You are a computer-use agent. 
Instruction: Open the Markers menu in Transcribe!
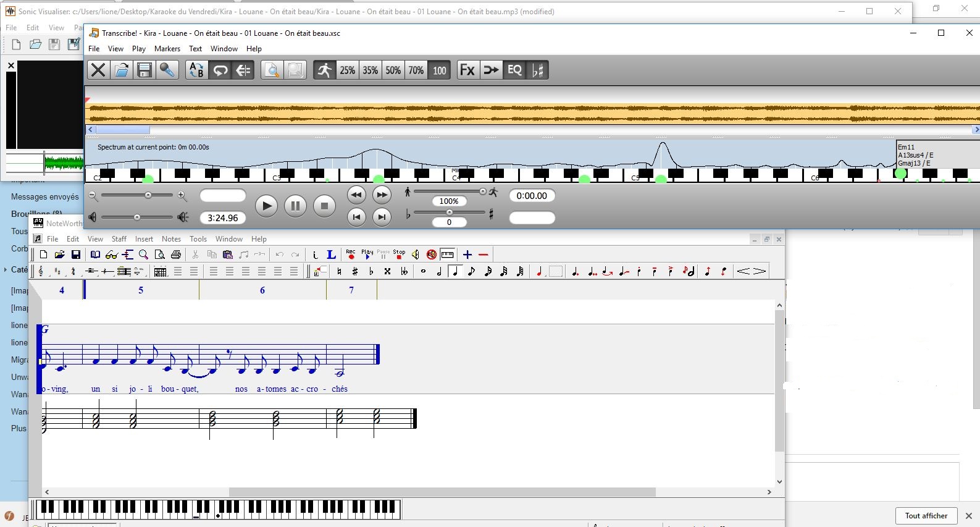pos(167,49)
